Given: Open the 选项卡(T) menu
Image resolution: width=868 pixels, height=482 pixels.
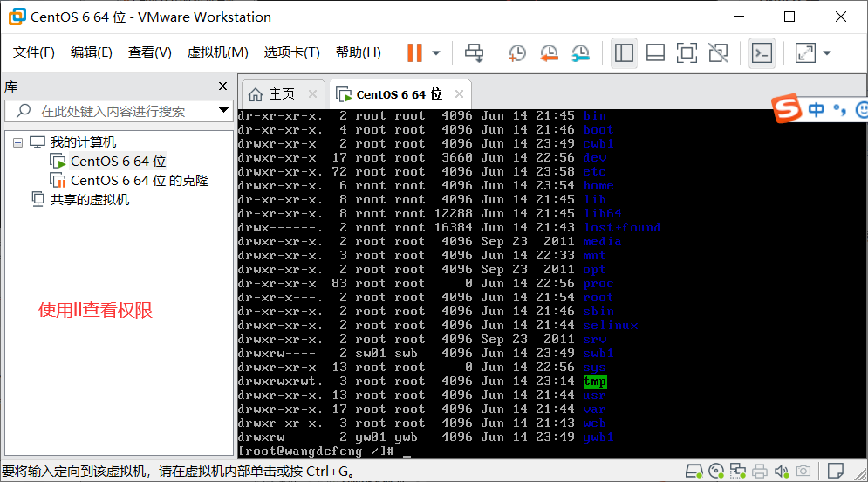Looking at the screenshot, I should pyautogui.click(x=291, y=52).
